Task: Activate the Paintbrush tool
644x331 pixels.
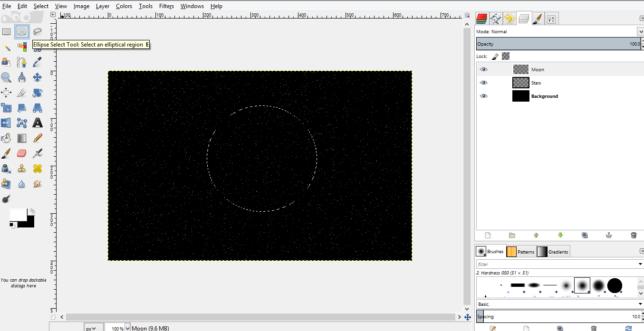Action: tap(6, 153)
